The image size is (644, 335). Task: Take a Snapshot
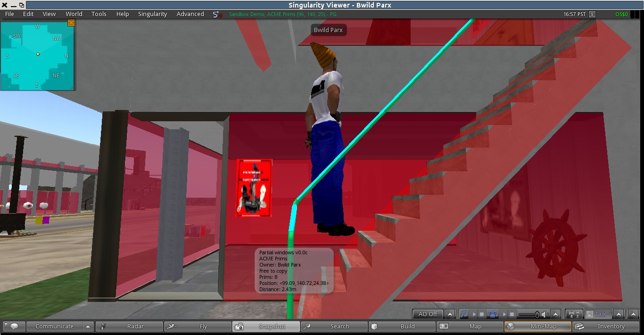[x=266, y=326]
